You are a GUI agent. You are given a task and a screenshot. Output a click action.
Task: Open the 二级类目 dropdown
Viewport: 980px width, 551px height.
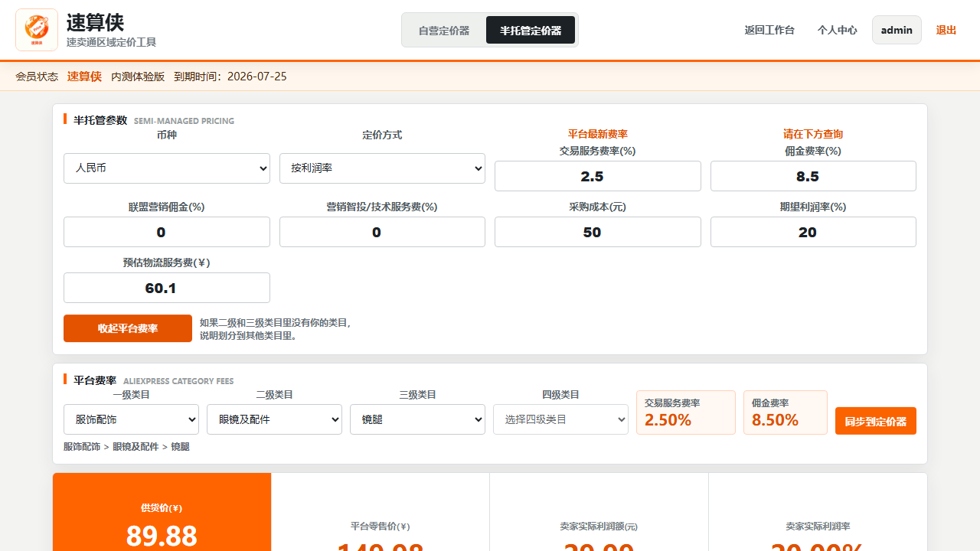click(x=274, y=419)
